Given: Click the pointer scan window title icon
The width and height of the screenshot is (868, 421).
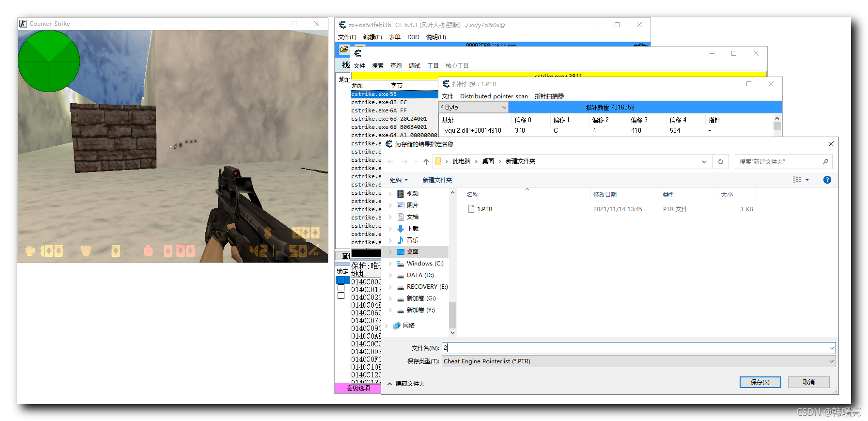Looking at the screenshot, I should [446, 84].
